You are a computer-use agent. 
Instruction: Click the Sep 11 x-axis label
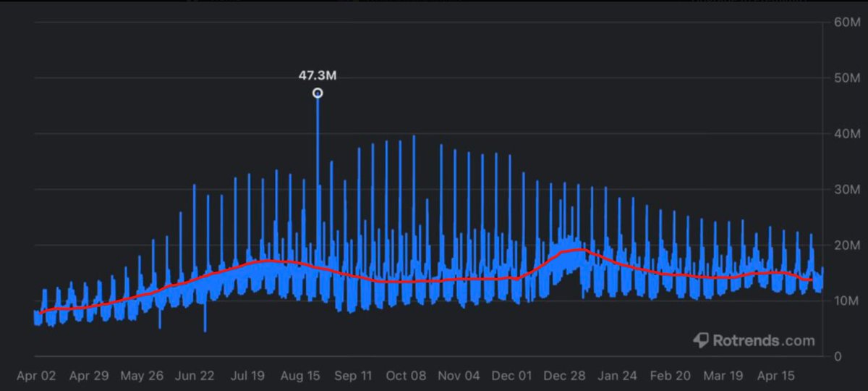tap(353, 376)
